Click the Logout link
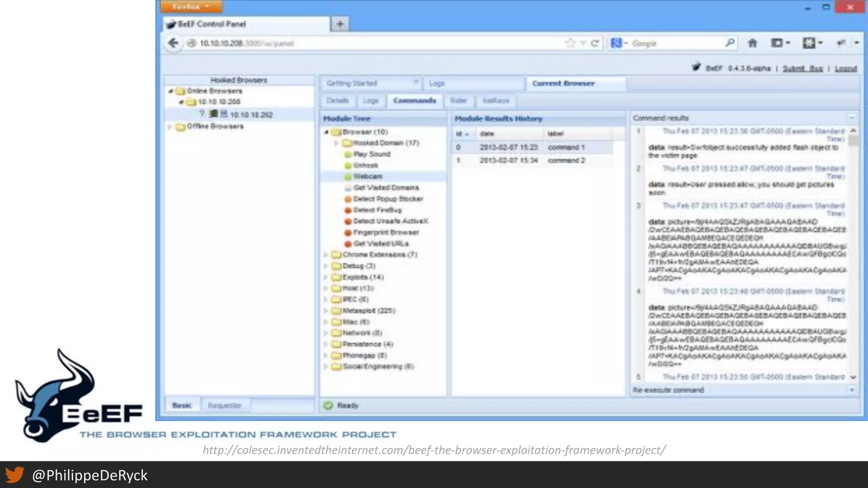The width and height of the screenshot is (868, 488). [x=846, y=69]
